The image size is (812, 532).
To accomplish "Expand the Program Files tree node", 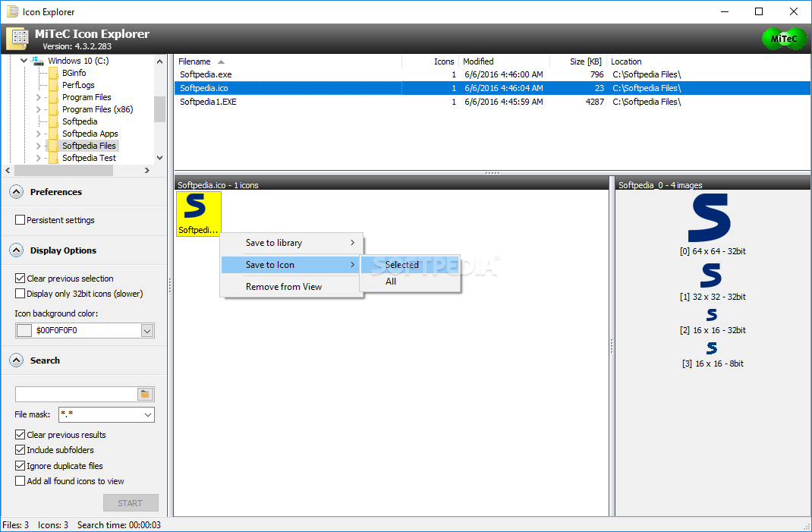I will coord(38,97).
